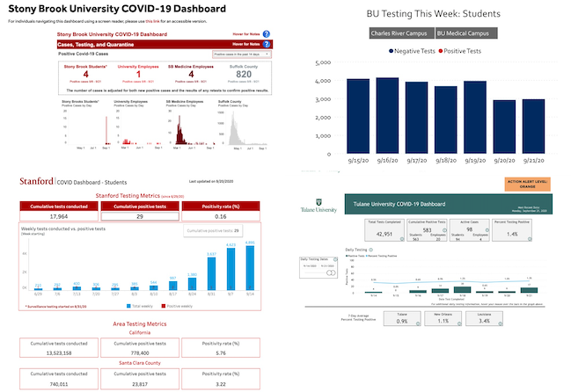The image size is (571, 392).
Task: Click the 9/18 bar in the Tulane Daily Testing chart
Action: [x=463, y=290]
